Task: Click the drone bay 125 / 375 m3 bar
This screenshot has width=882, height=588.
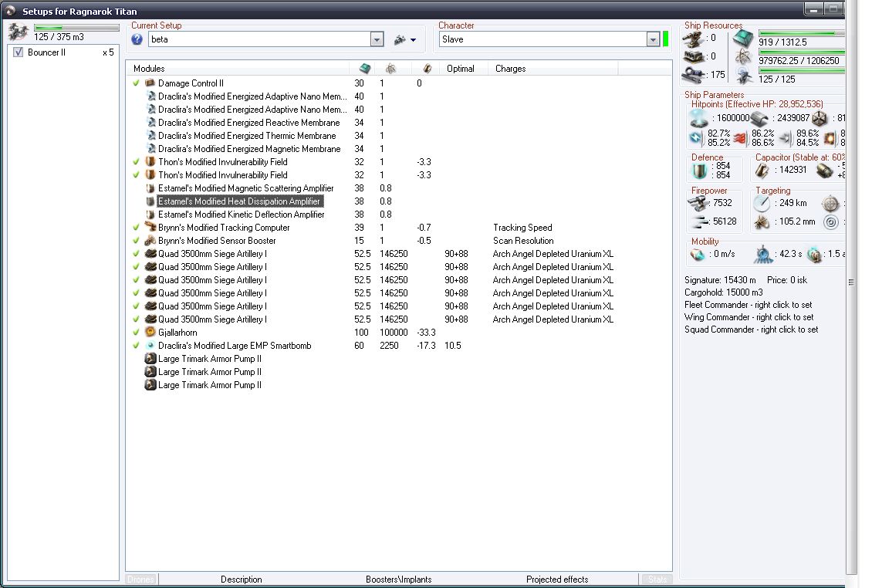Action: [76, 28]
